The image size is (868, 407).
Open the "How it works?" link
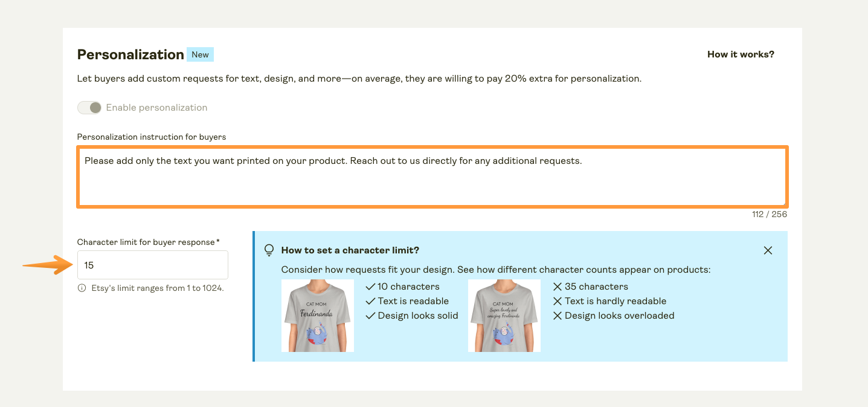[740, 54]
